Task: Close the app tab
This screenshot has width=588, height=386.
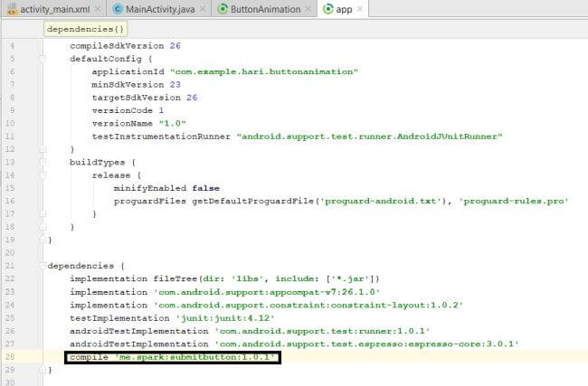Action: (360, 9)
